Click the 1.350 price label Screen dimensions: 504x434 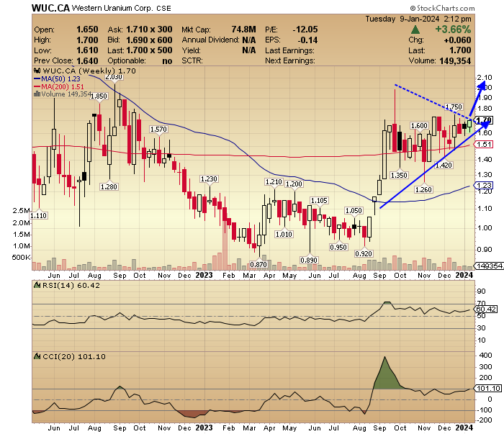[399, 175]
